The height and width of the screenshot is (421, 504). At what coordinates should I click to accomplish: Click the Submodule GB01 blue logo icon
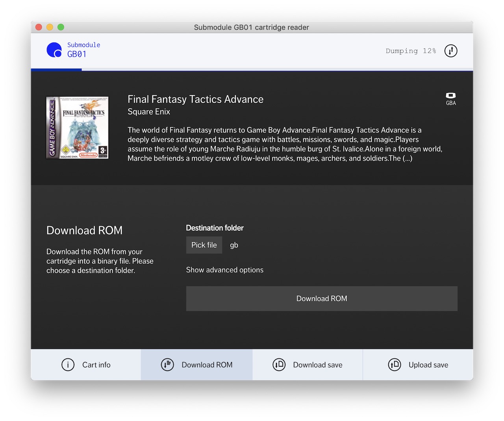[x=54, y=50]
